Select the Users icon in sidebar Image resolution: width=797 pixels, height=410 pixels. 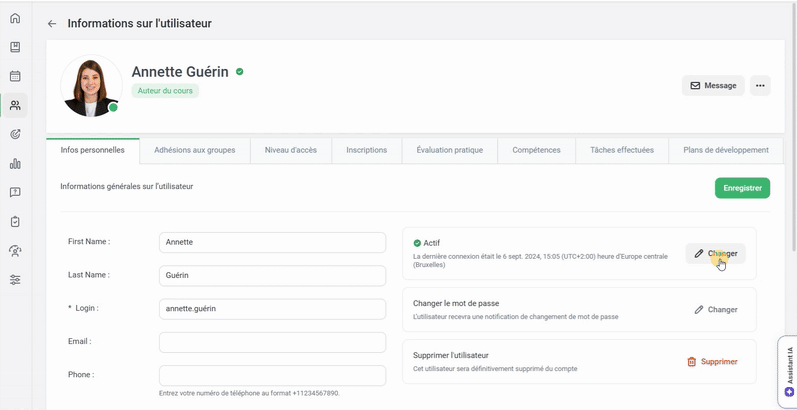(x=15, y=105)
